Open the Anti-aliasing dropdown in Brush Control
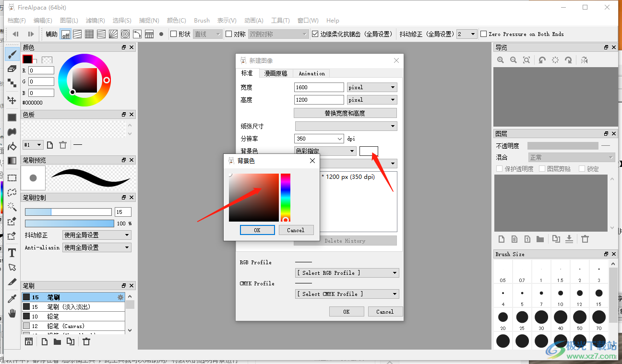 (x=97, y=247)
